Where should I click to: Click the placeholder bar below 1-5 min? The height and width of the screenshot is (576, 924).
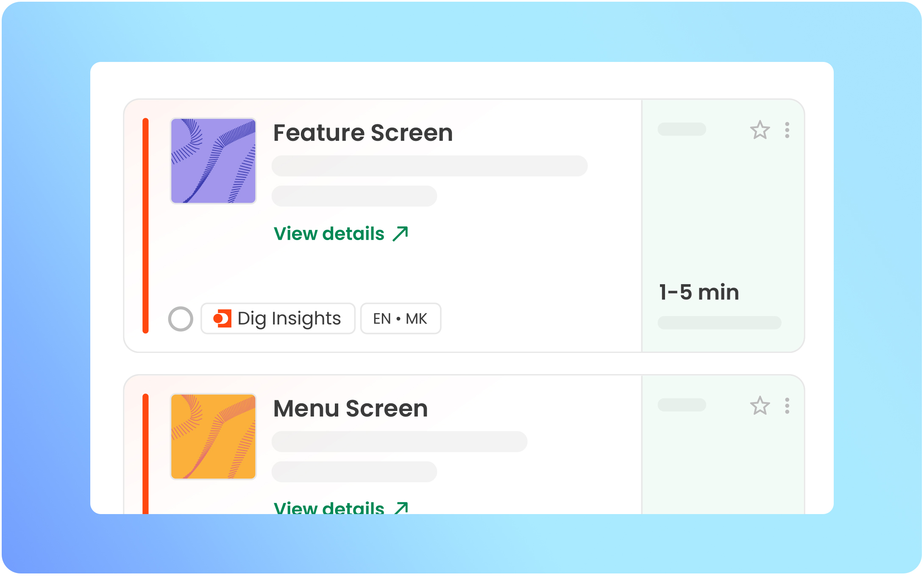(719, 322)
